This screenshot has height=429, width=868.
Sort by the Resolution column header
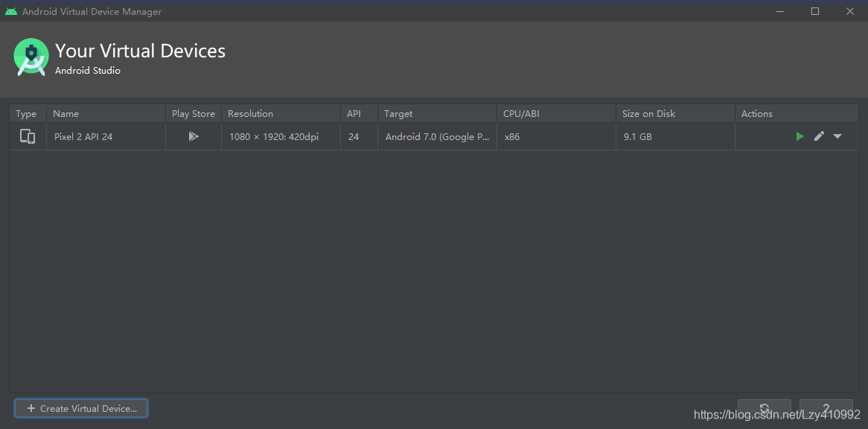click(281, 113)
